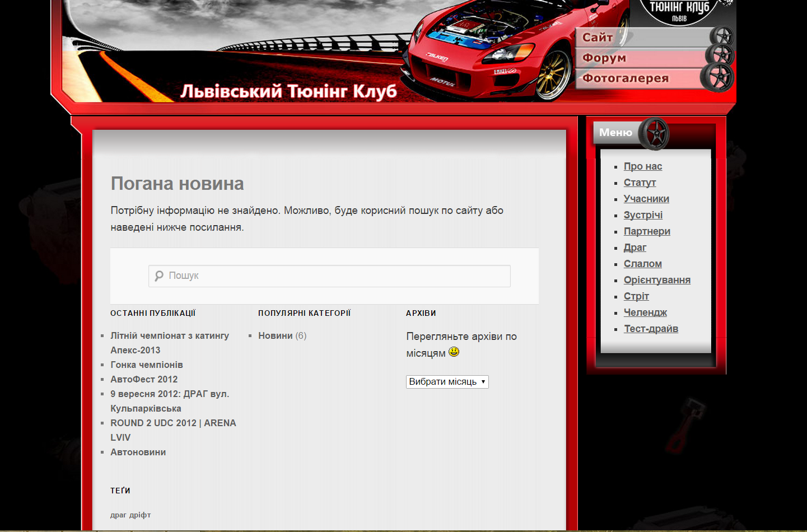Click the wheel icon next to Сайт
Image resolution: width=807 pixels, height=532 pixels.
722,36
